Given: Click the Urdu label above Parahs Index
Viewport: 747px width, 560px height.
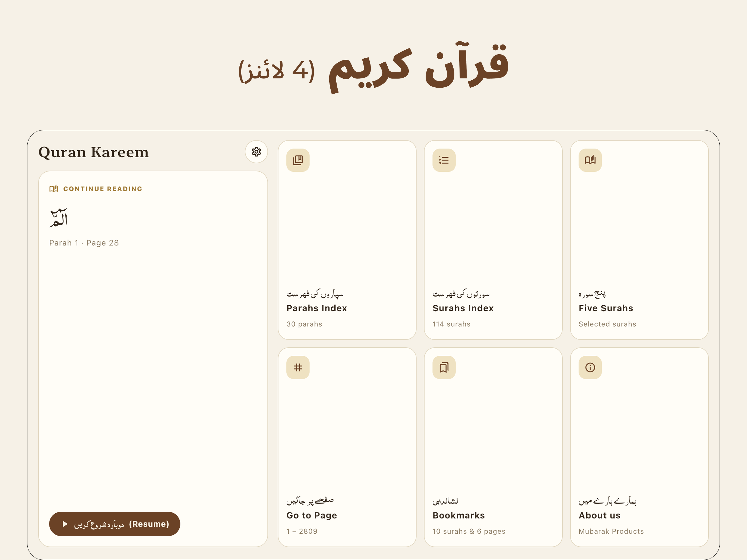Looking at the screenshot, I should 315,294.
